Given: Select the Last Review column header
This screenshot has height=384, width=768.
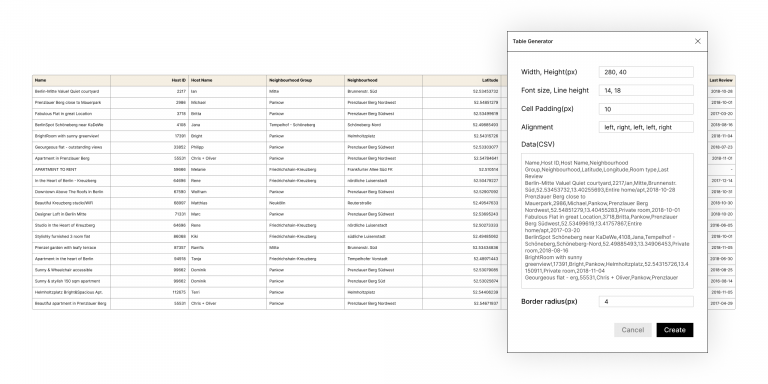Looking at the screenshot, I should coord(721,80).
